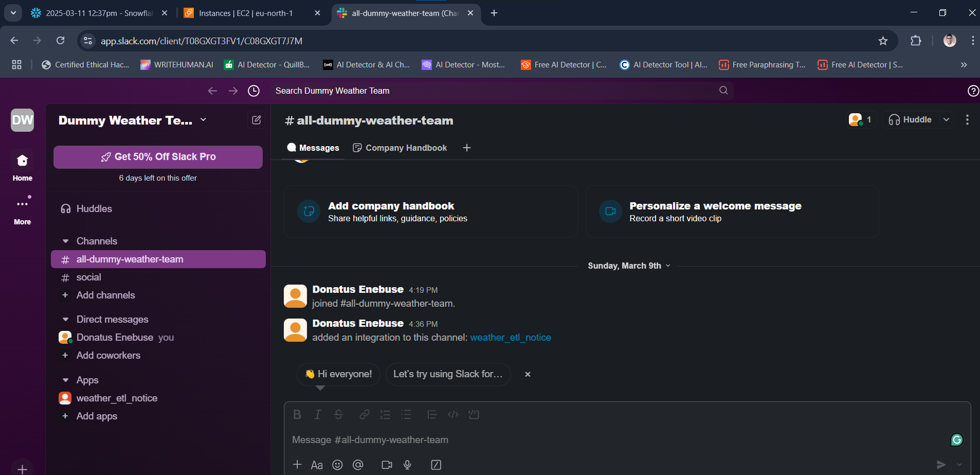
Task: Select the Let's try using Slack suggestion
Action: point(448,374)
